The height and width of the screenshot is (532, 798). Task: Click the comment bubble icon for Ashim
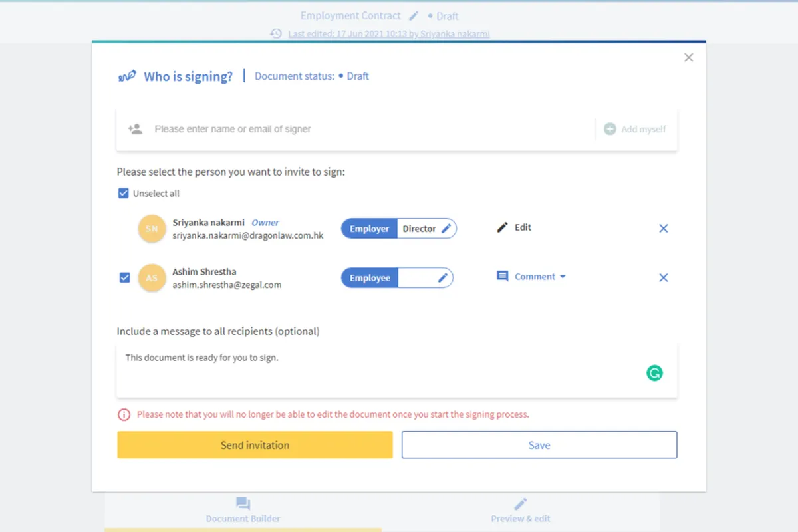(x=503, y=277)
